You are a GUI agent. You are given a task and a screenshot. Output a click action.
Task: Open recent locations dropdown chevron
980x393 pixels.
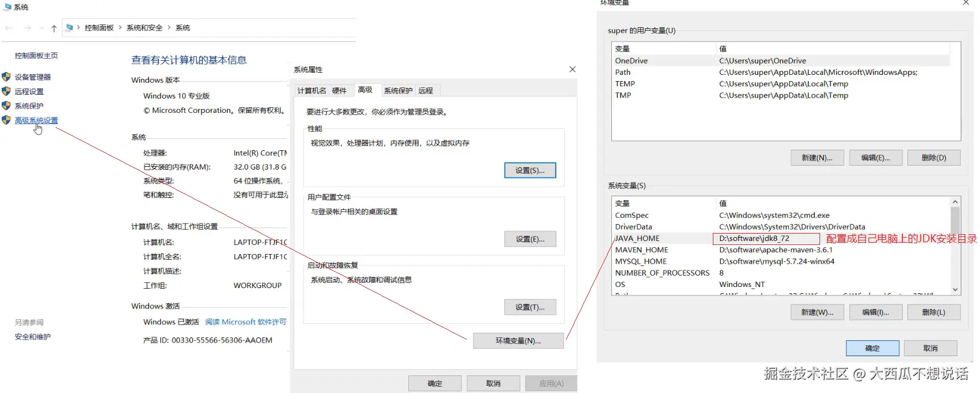42,28
